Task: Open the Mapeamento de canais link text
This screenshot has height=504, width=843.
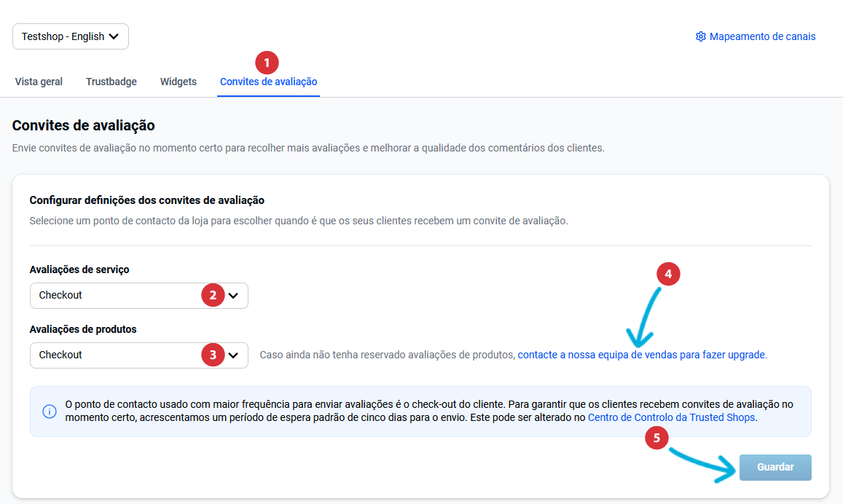Action: pyautogui.click(x=762, y=36)
